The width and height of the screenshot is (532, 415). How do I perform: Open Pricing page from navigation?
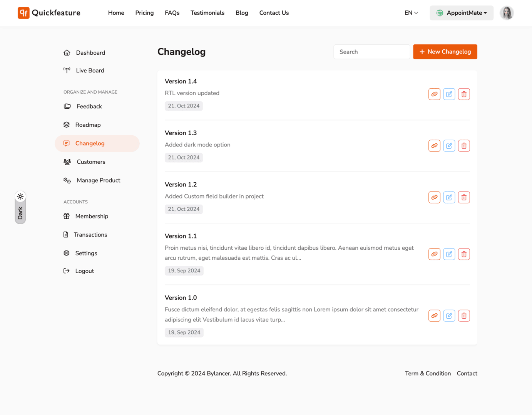[x=144, y=13]
